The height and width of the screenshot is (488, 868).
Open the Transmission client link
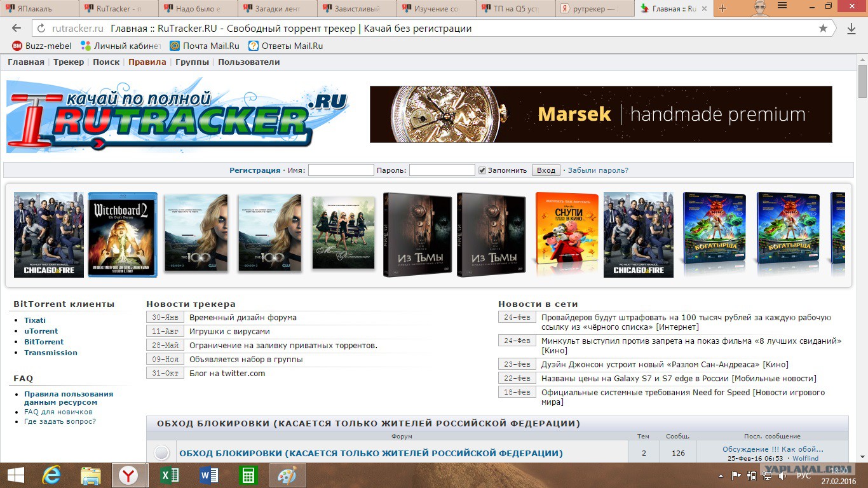tap(51, 353)
